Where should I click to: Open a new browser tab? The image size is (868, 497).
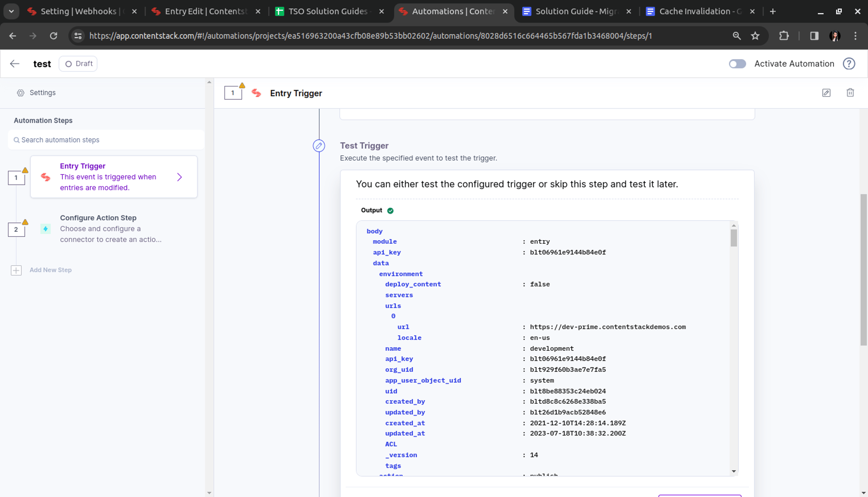(x=773, y=12)
